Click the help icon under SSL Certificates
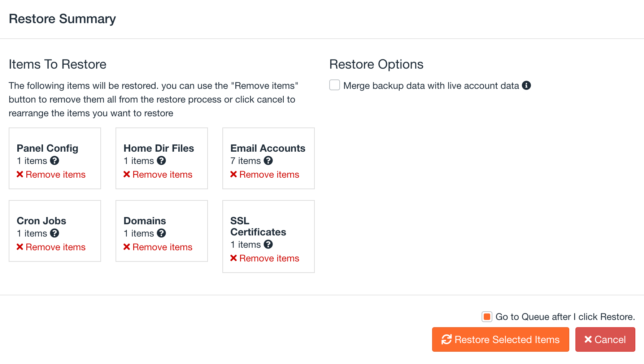The height and width of the screenshot is (364, 644). (268, 244)
